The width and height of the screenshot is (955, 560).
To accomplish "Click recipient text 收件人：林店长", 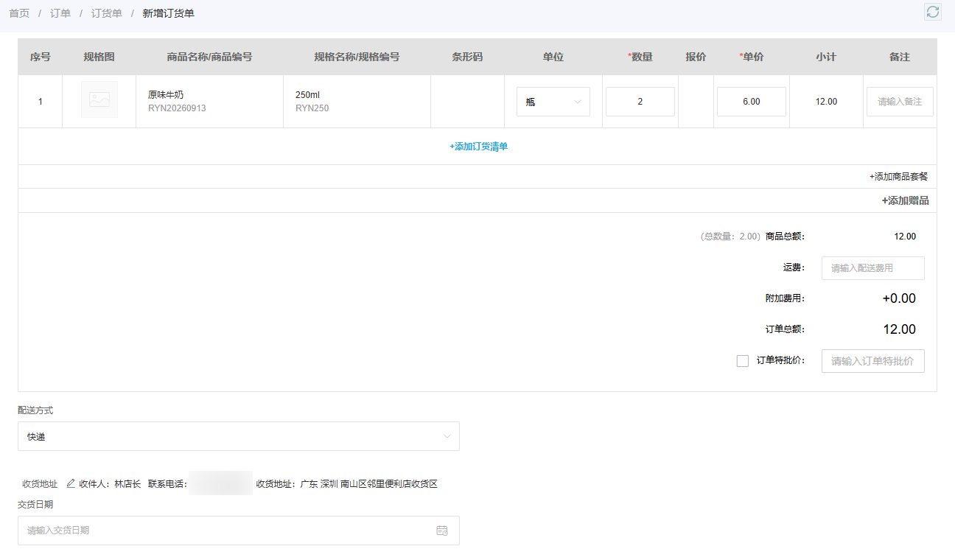I will [110, 484].
